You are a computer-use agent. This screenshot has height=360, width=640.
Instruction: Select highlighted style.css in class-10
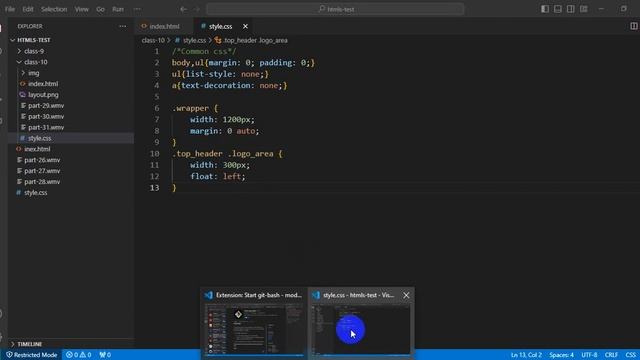(x=71, y=138)
